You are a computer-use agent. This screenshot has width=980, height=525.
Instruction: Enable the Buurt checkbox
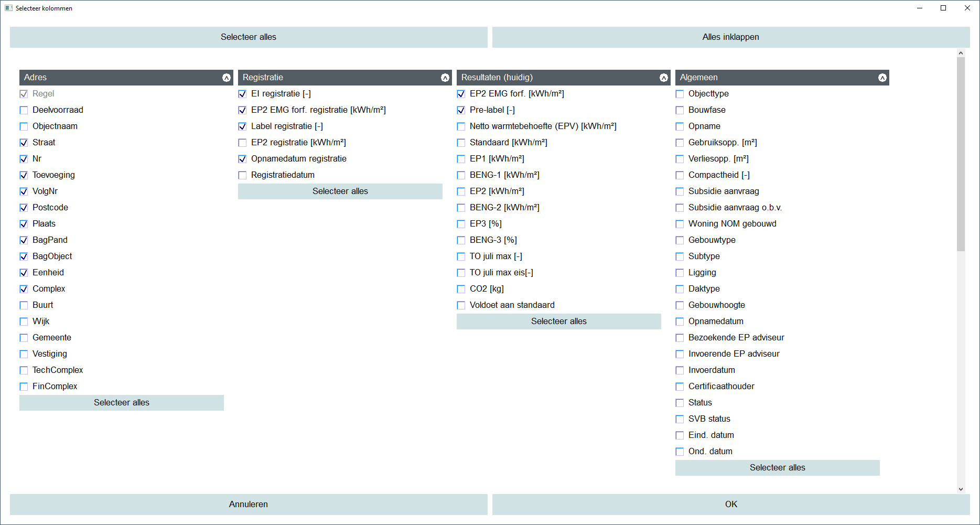[24, 305]
